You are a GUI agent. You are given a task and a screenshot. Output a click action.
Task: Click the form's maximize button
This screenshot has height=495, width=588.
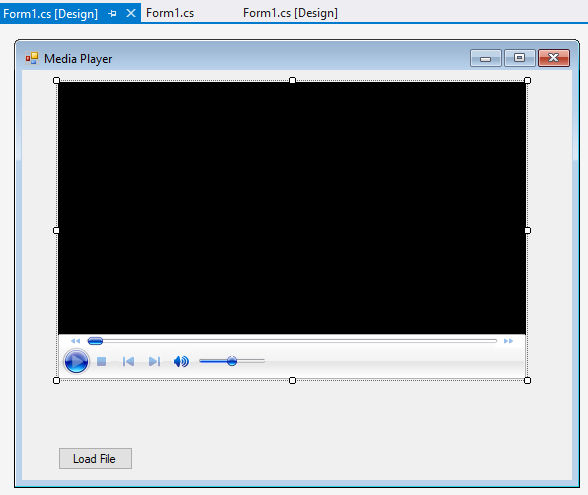click(519, 58)
